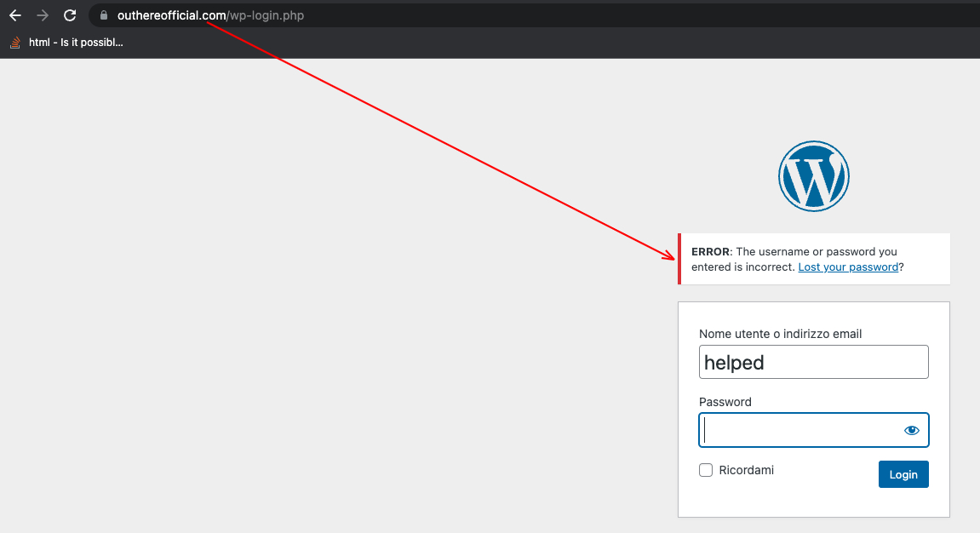Submit with the Login button

coord(903,474)
